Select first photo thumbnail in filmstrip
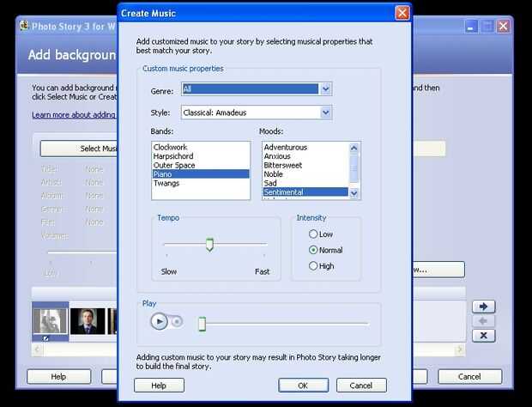The image size is (532, 407). point(51,321)
